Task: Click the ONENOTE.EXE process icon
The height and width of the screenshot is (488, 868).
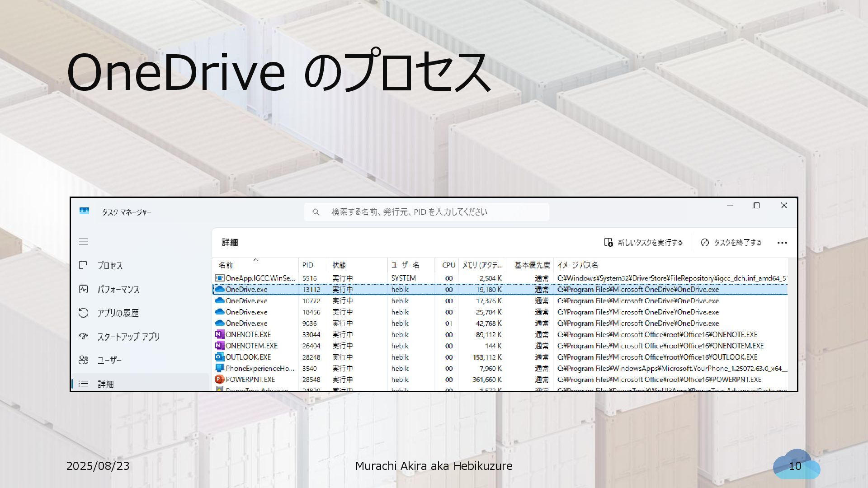Action: (220, 334)
